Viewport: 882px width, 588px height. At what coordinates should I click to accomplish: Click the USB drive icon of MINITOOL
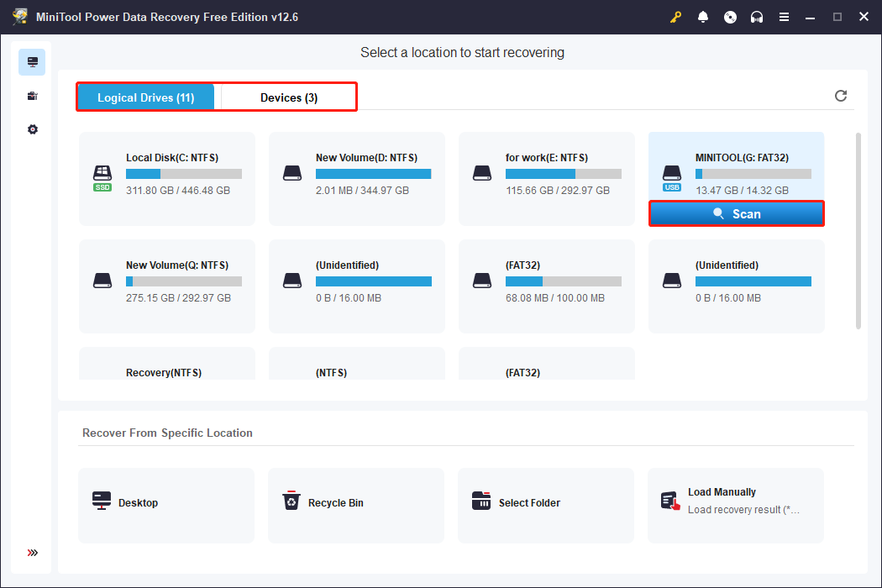point(672,178)
